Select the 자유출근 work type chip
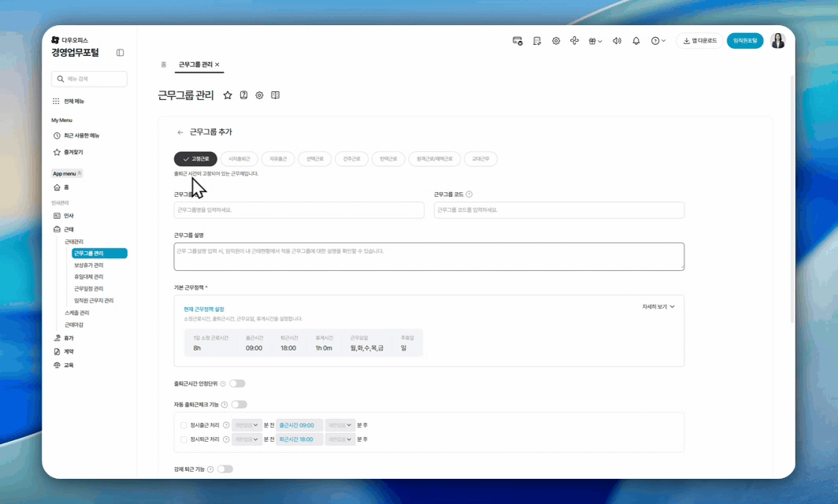This screenshot has width=838, height=504. (278, 159)
